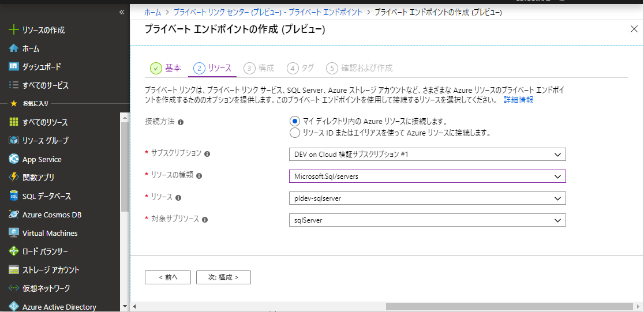This screenshot has height=312, width=644.
Task: Open 仮想ネットワーク in sidebar
Action: (x=46, y=288)
